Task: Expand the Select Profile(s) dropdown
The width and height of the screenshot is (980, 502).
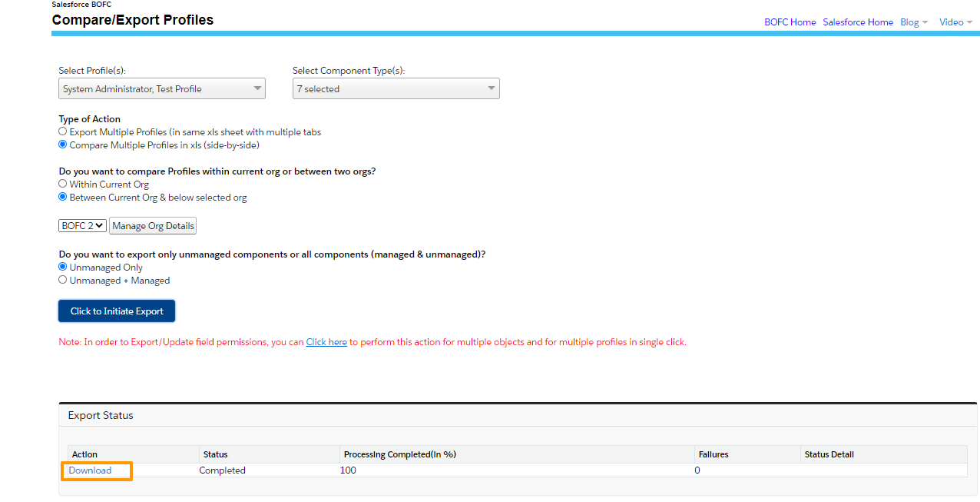Action: (x=162, y=88)
